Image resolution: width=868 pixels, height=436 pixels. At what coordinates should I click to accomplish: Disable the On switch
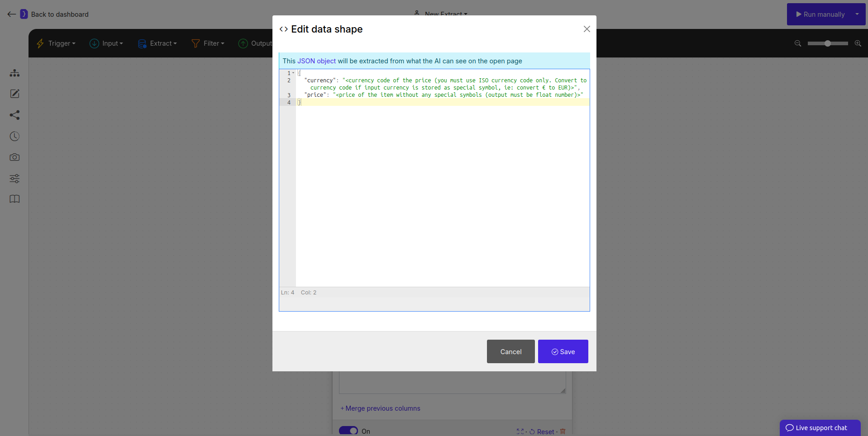click(348, 430)
